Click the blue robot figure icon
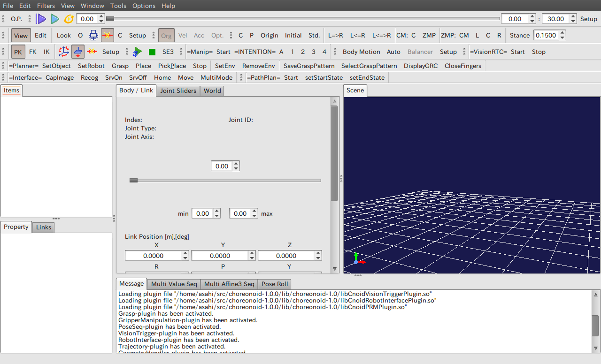The width and height of the screenshot is (601, 364). pos(93,35)
